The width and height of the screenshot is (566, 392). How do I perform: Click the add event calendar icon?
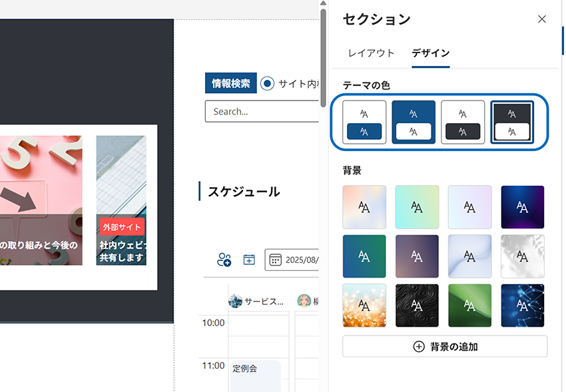coord(249,260)
